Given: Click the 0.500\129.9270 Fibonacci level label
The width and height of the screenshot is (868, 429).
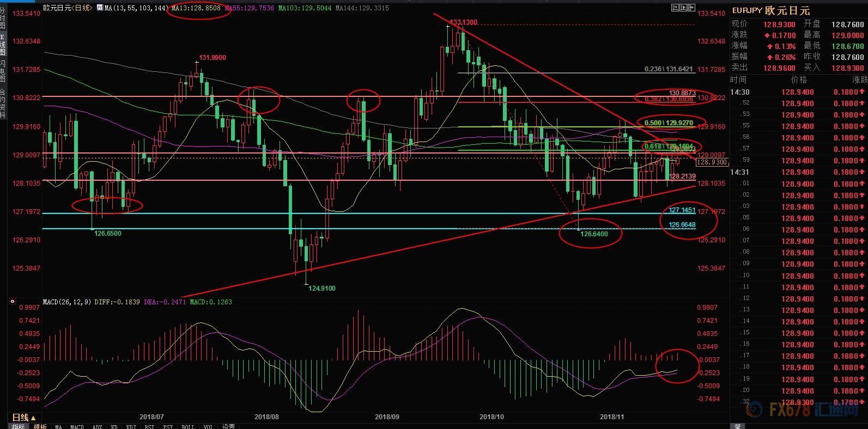Looking at the screenshot, I should 669,123.
